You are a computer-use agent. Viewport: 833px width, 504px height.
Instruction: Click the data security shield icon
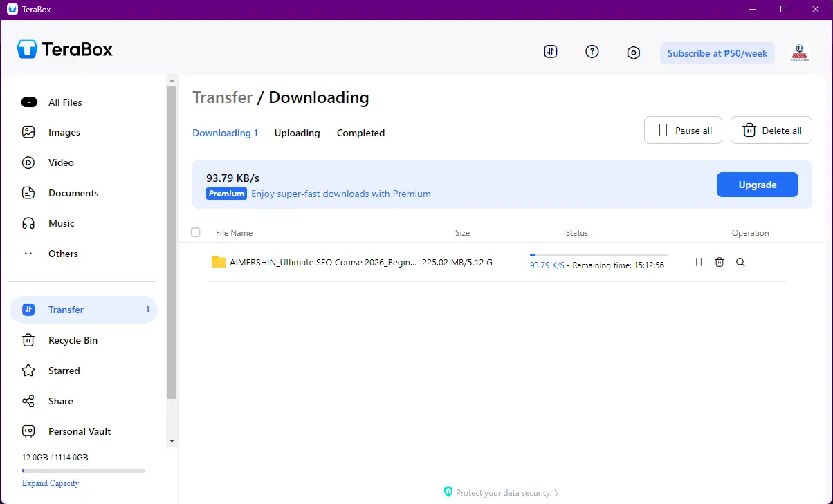(x=448, y=492)
